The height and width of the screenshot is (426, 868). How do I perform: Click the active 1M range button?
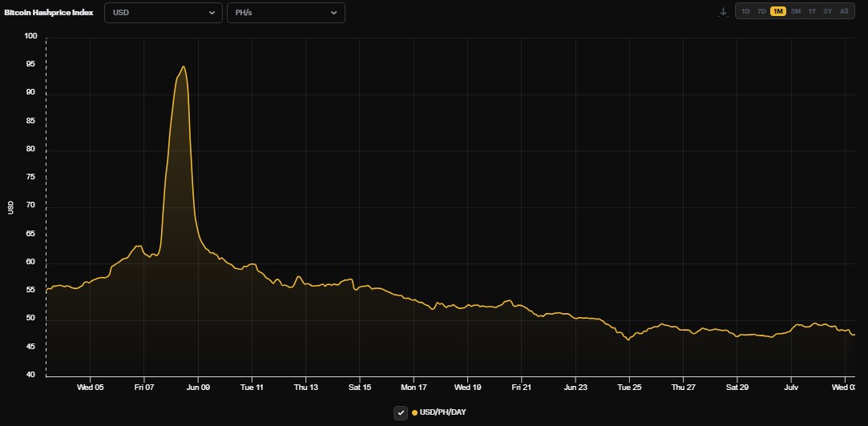click(778, 11)
